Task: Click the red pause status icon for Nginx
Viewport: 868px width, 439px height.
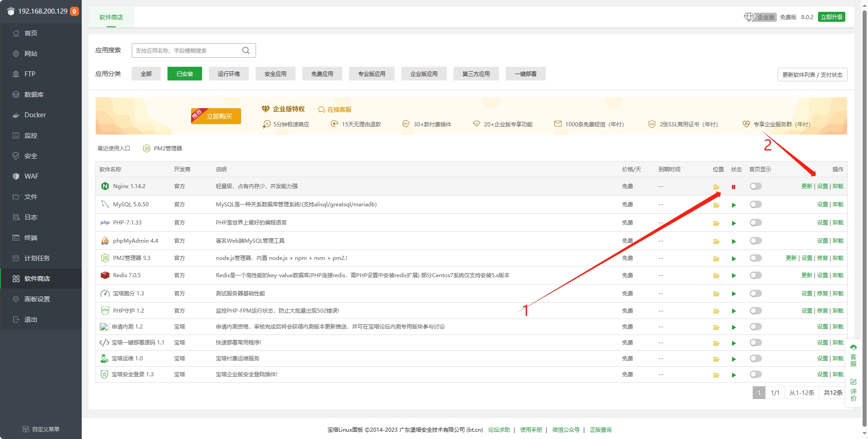Action: pyautogui.click(x=734, y=187)
